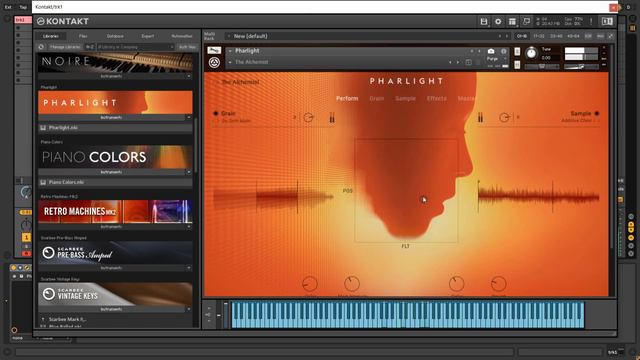Toggle the Grain layer on/off dot
This screenshot has width=640, height=360.
pyautogui.click(x=216, y=113)
